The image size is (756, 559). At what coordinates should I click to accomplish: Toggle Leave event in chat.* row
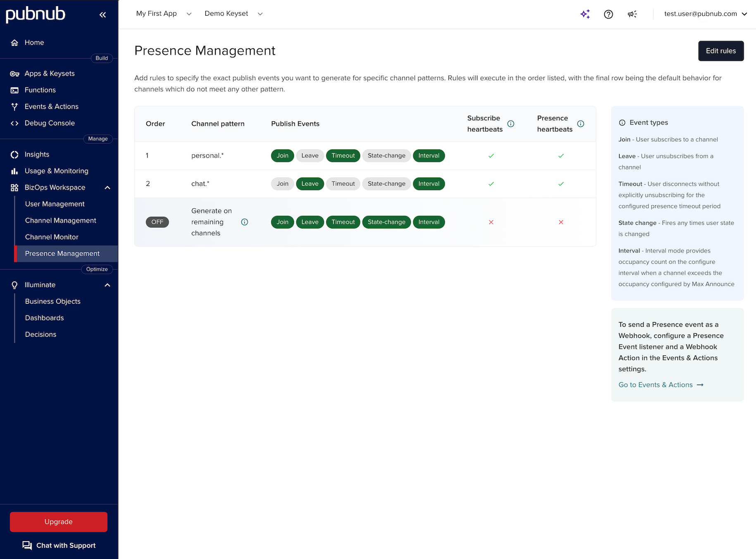310,184
